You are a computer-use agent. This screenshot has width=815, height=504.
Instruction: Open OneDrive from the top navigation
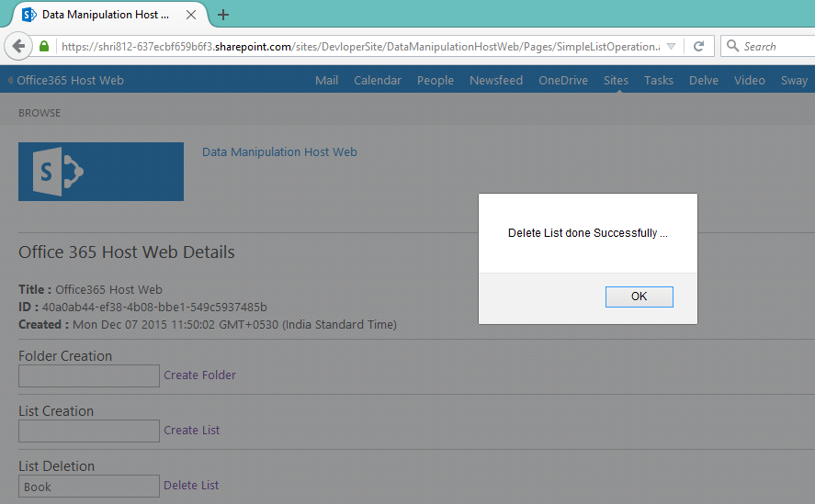(x=563, y=81)
